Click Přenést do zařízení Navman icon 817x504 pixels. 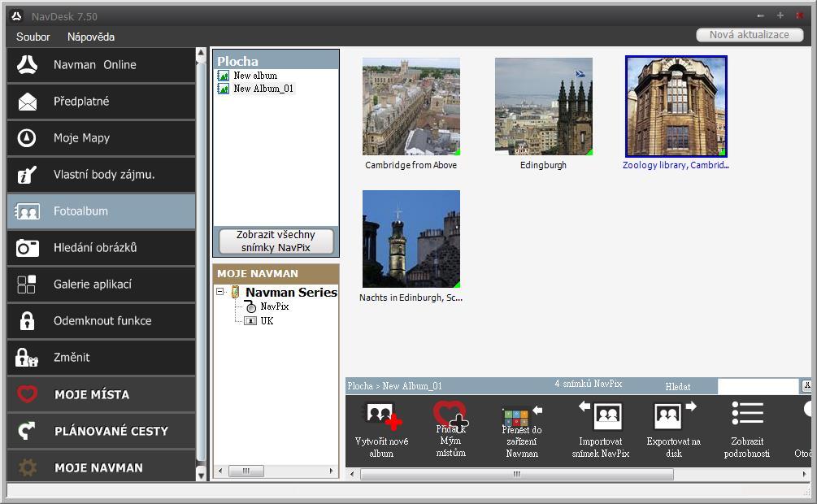(522, 416)
